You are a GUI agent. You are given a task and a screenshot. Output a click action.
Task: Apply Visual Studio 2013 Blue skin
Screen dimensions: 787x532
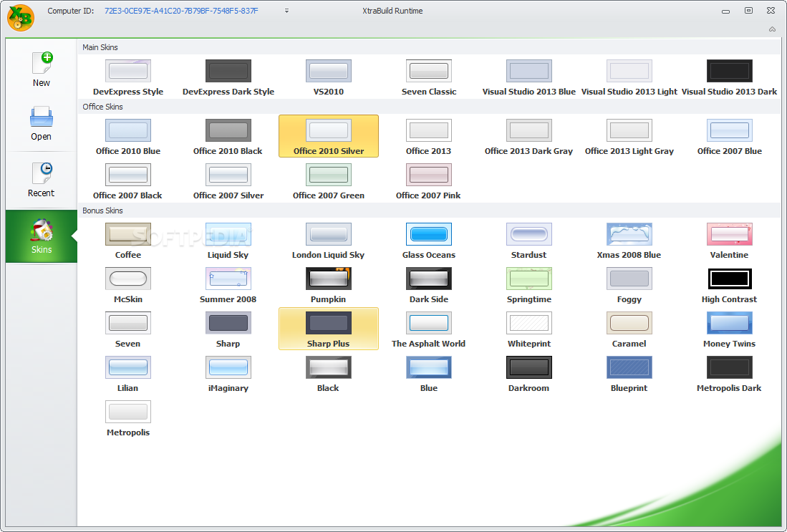click(x=529, y=77)
